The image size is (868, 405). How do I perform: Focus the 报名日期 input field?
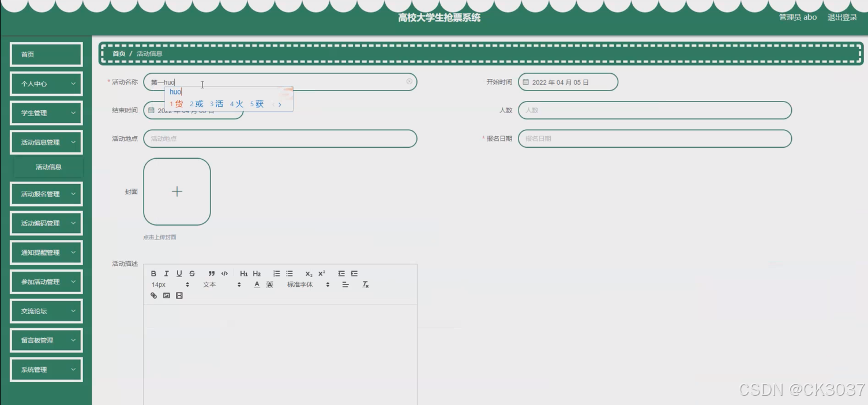[655, 138]
